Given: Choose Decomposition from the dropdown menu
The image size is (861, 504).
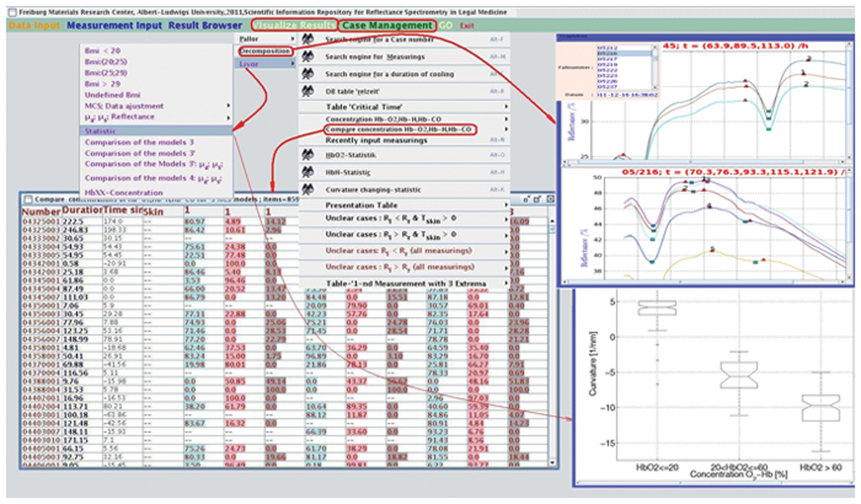Looking at the screenshot, I should (x=265, y=51).
